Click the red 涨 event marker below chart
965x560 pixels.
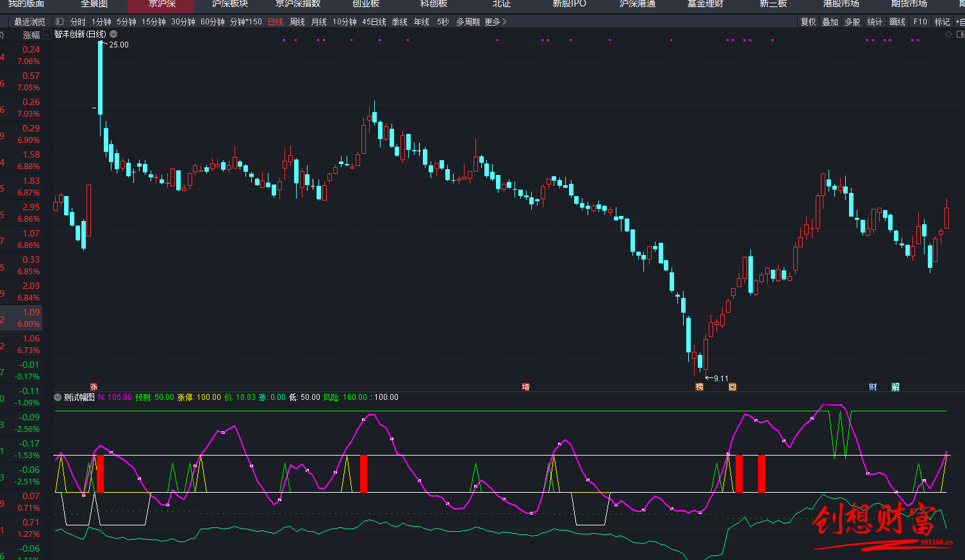(x=94, y=387)
